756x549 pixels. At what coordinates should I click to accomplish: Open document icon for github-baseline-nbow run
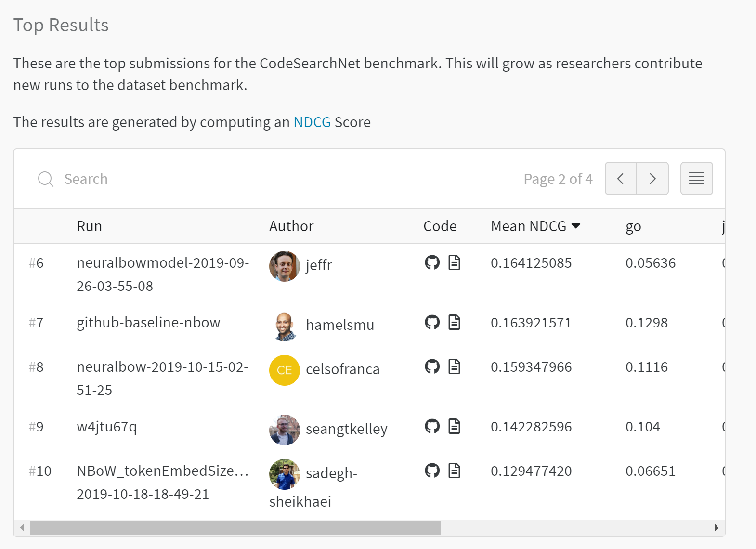(x=454, y=322)
